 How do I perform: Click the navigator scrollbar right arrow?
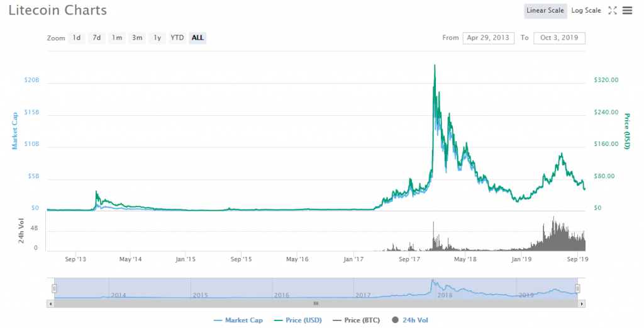[582, 303]
